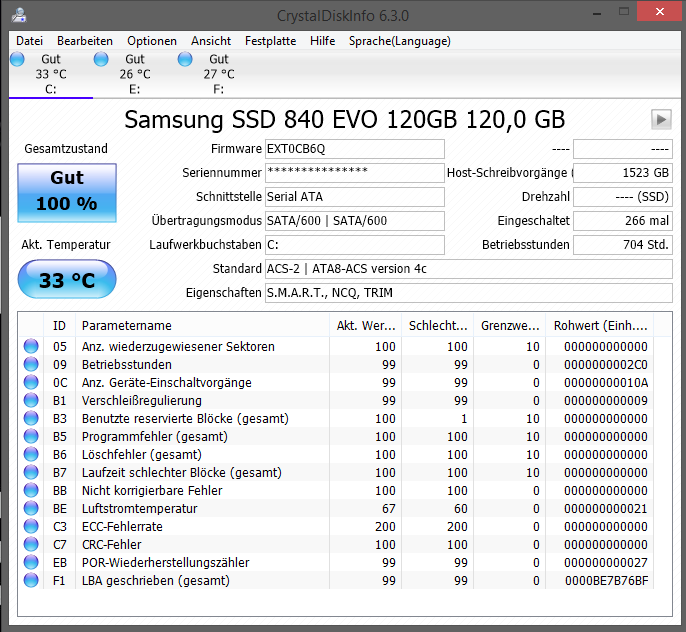This screenshot has height=632, width=686.
Task: Click the ECC-Fehlerrate row name
Action: (122, 527)
